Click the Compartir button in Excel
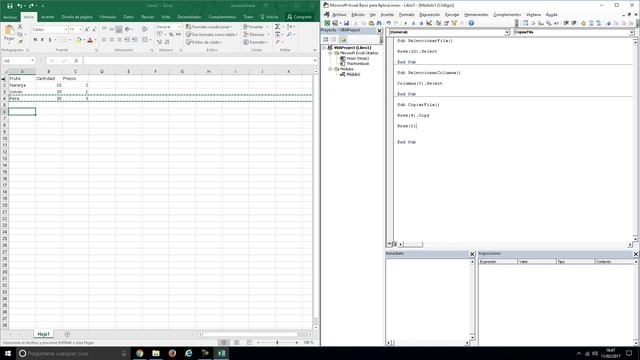Screen dimensions: 640x360 click(299, 17)
